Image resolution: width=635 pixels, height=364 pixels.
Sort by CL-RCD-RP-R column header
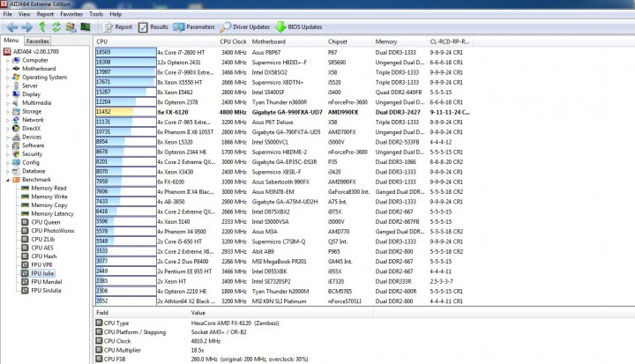[450, 41]
